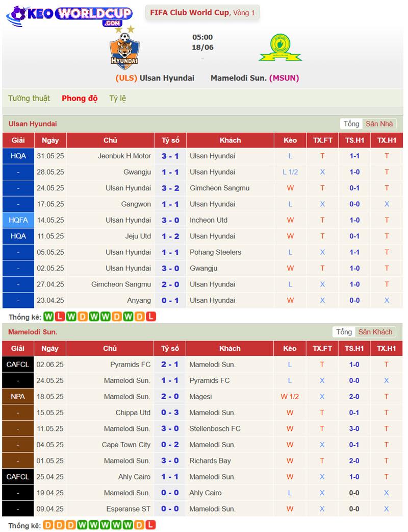Viewport: 408px width, 532px height.
Task: Click the 09.04.25 date cell
Action: pos(50,509)
